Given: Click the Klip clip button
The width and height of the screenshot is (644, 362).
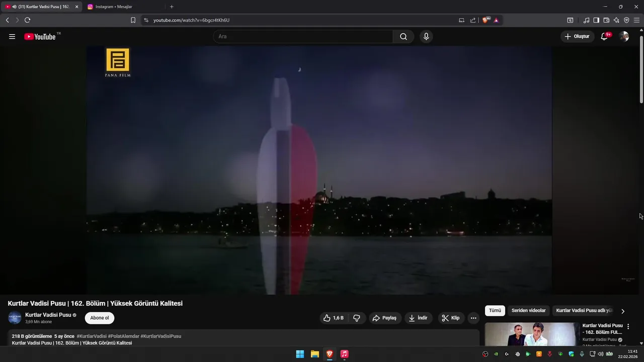Looking at the screenshot, I should point(451,318).
